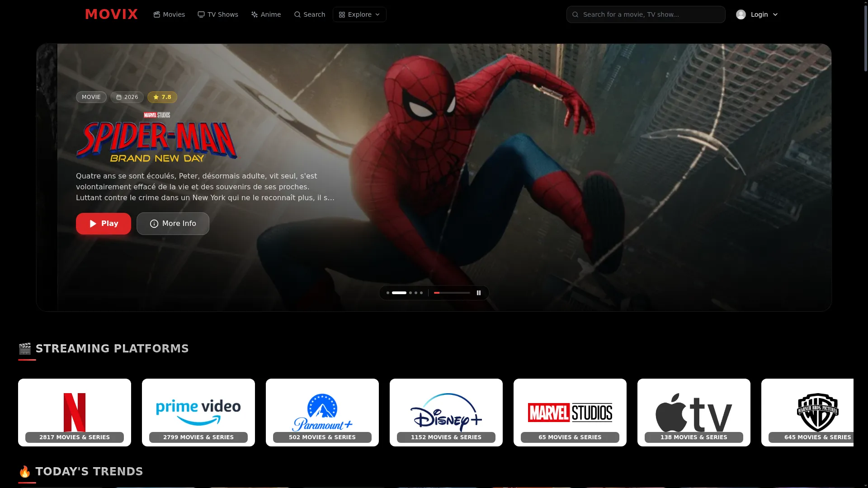Play Spider-Man Brand New Day

pos(104,224)
